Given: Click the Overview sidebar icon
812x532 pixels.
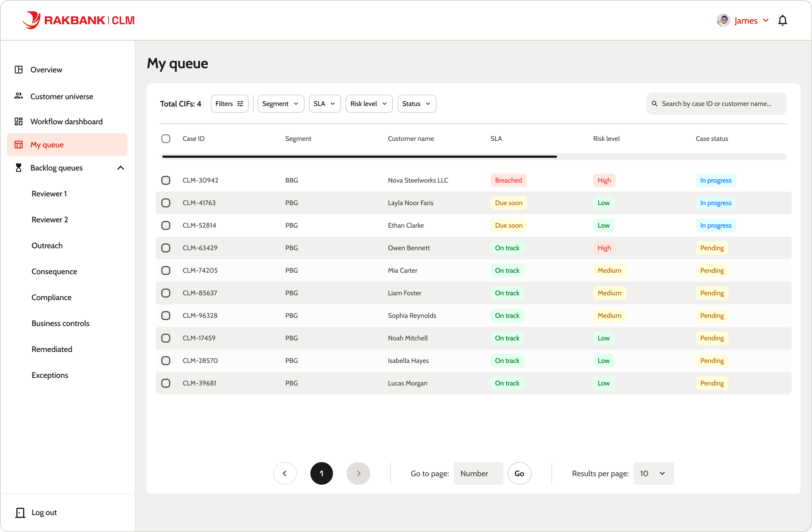Looking at the screenshot, I should 18,70.
